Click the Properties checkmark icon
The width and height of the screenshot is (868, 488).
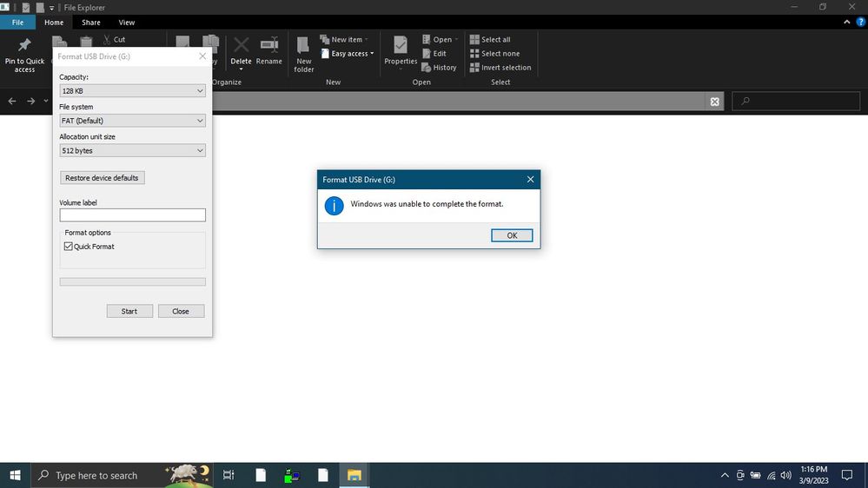click(x=401, y=45)
